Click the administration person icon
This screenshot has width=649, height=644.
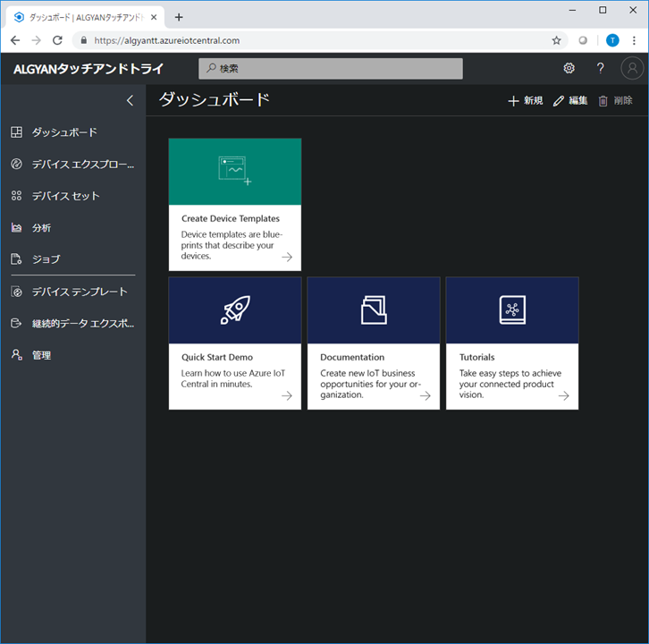(17, 355)
